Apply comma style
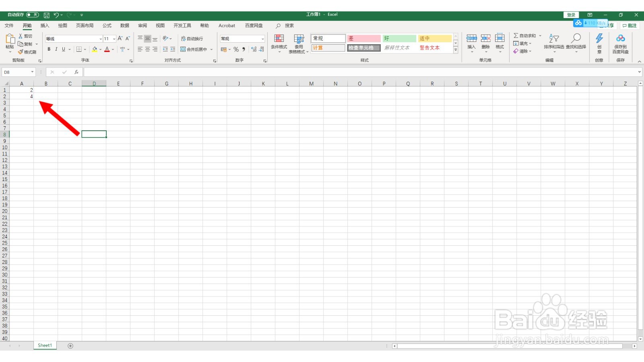This screenshot has height=362, width=644. click(x=244, y=49)
